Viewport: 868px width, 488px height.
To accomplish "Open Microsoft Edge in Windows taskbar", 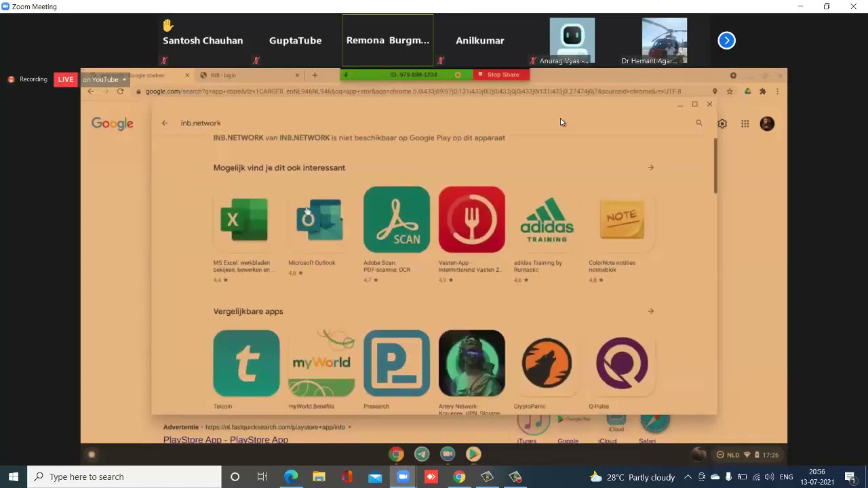I will pos(291,477).
